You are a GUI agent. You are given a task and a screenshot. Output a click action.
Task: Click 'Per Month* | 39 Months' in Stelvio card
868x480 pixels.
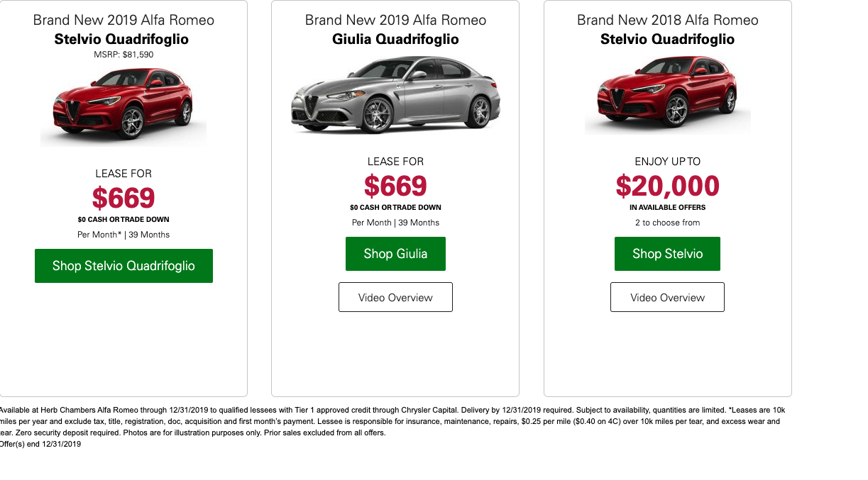click(x=123, y=235)
